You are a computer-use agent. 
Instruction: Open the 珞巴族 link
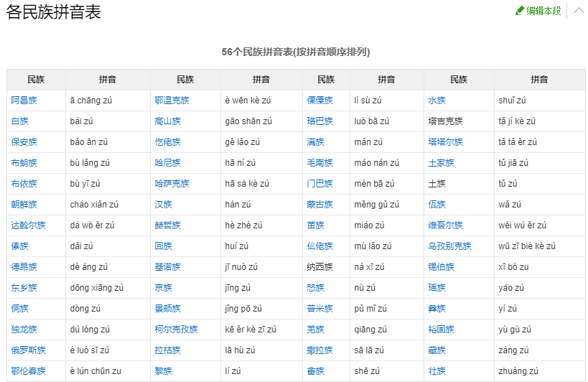320,121
